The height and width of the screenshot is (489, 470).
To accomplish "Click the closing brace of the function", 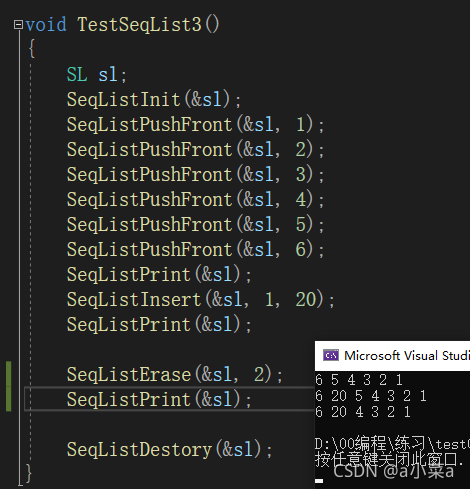I will tap(29, 473).
